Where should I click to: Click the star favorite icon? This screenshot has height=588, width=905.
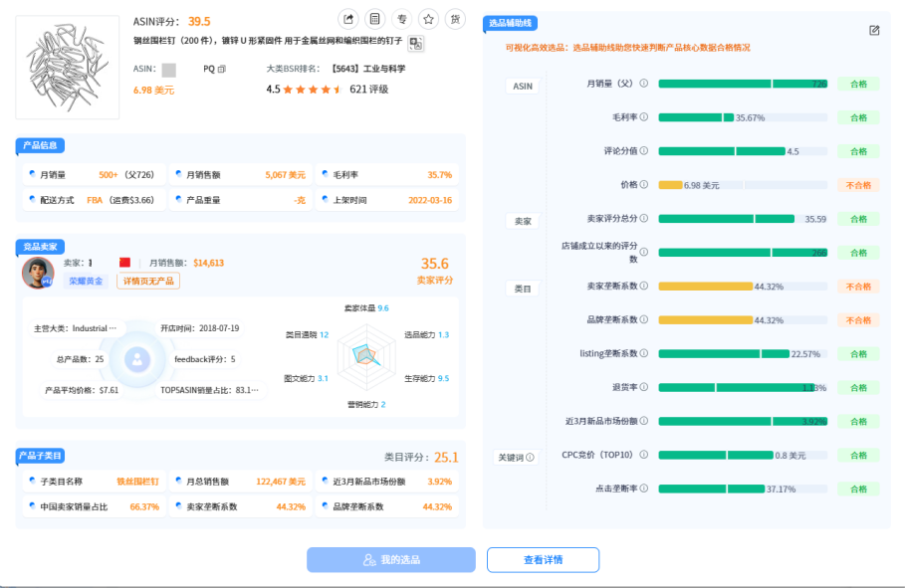(x=429, y=18)
